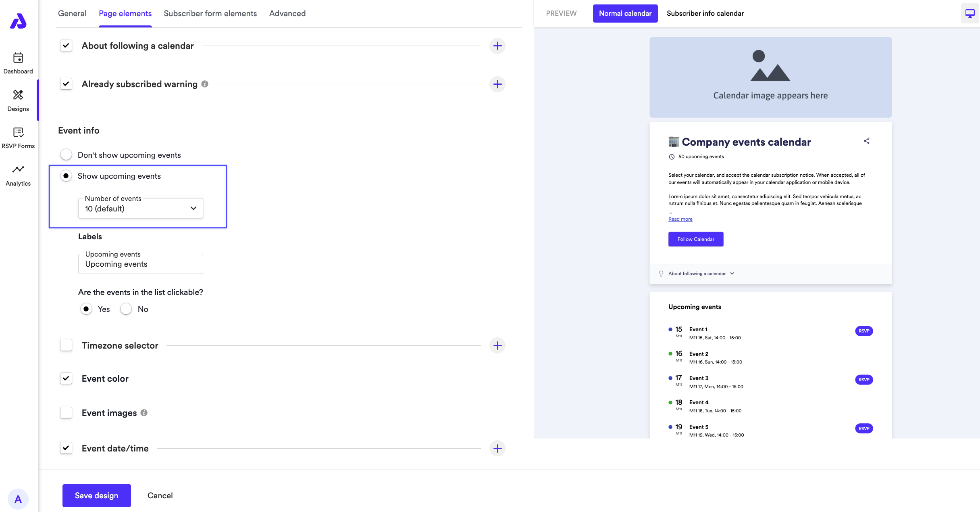The width and height of the screenshot is (980, 512).
Task: Open the Advanced tab
Action: [287, 13]
